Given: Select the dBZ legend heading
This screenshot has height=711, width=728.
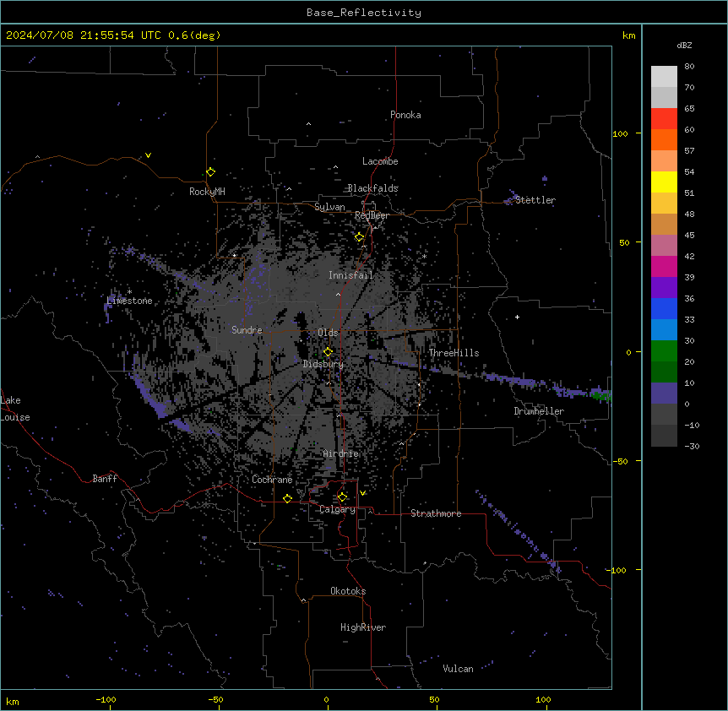Looking at the screenshot, I should (684, 45).
